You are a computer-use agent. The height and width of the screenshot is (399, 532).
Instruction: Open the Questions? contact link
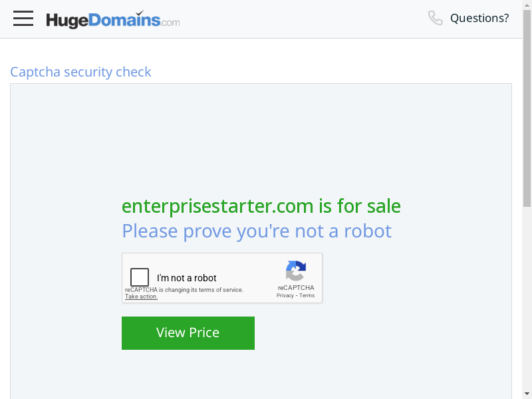pyautogui.click(x=479, y=18)
